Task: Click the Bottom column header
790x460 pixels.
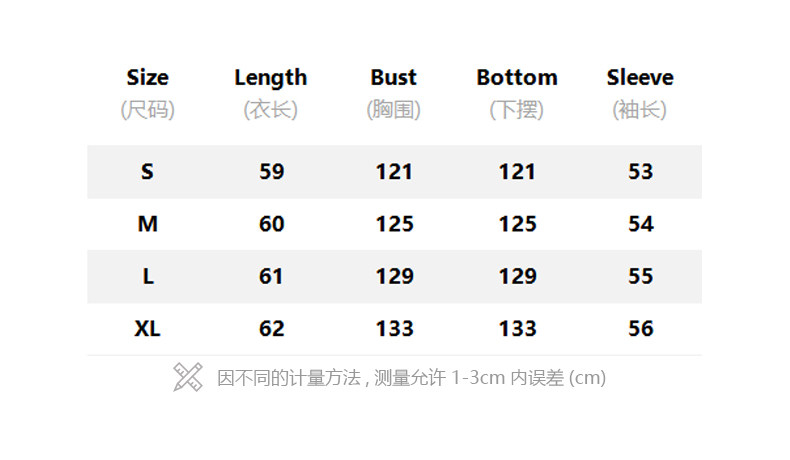Action: click(x=517, y=78)
